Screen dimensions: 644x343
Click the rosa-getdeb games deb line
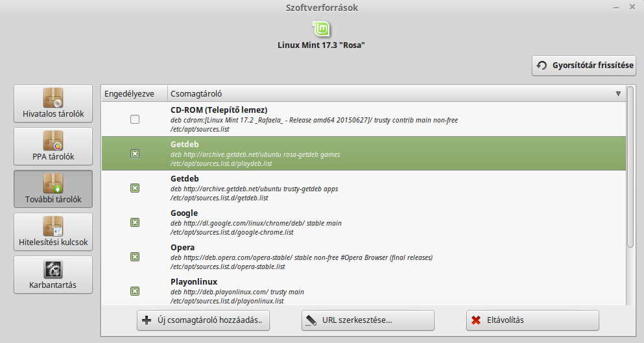[255, 155]
